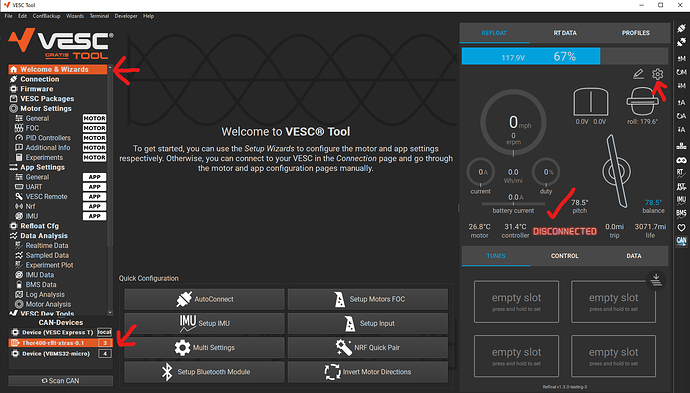This screenshot has height=393, width=690.
Task: Start NRF Quick Pair
Action: (x=368, y=348)
